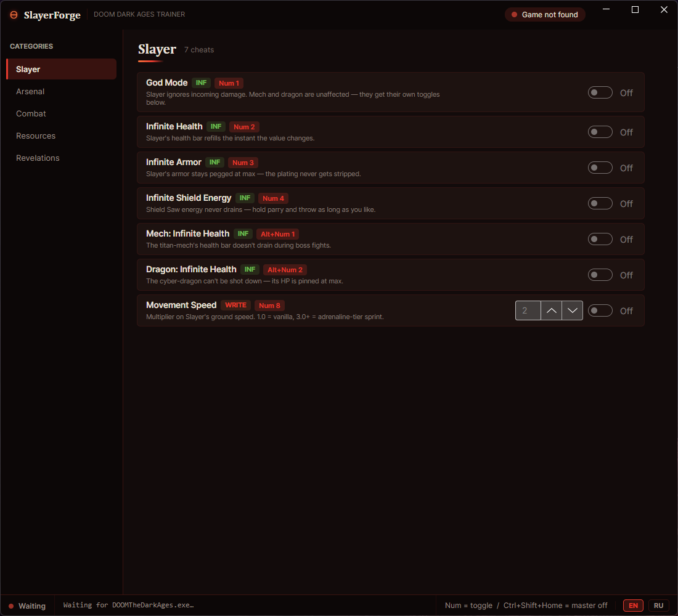Close the SlayerForge window

664,9
